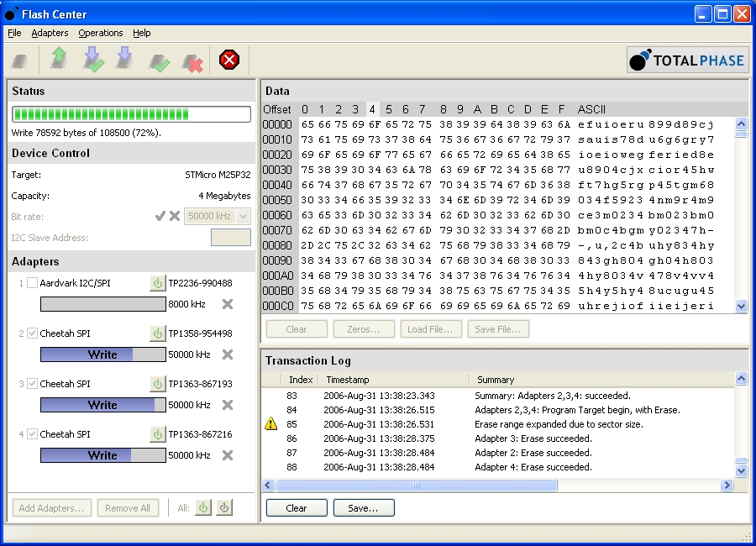Click the Transaction Log scroll right arrow
The image size is (756, 546).
pos(727,486)
